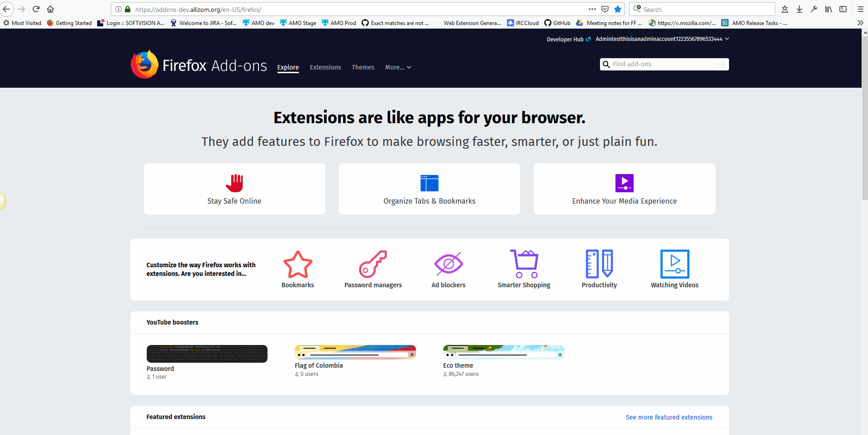Image resolution: width=868 pixels, height=435 pixels.
Task: Open the AMO Prod bookmark
Action: tap(339, 23)
